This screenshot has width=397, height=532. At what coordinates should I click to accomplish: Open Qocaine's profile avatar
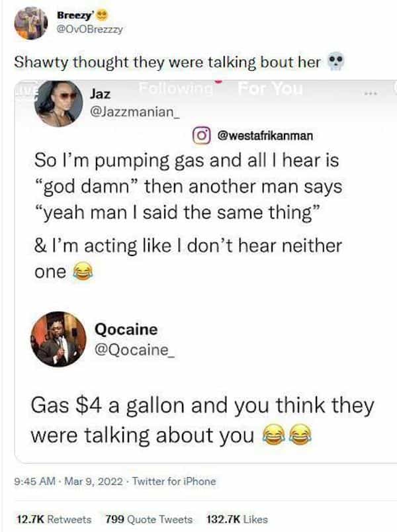click(59, 339)
